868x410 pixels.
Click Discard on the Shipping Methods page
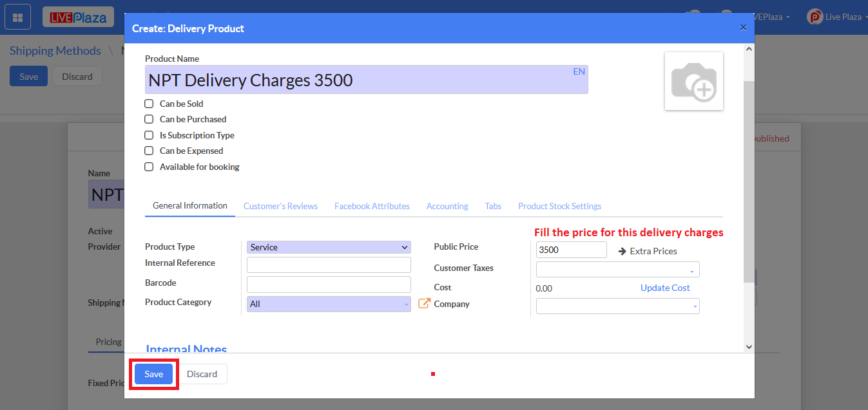(77, 76)
